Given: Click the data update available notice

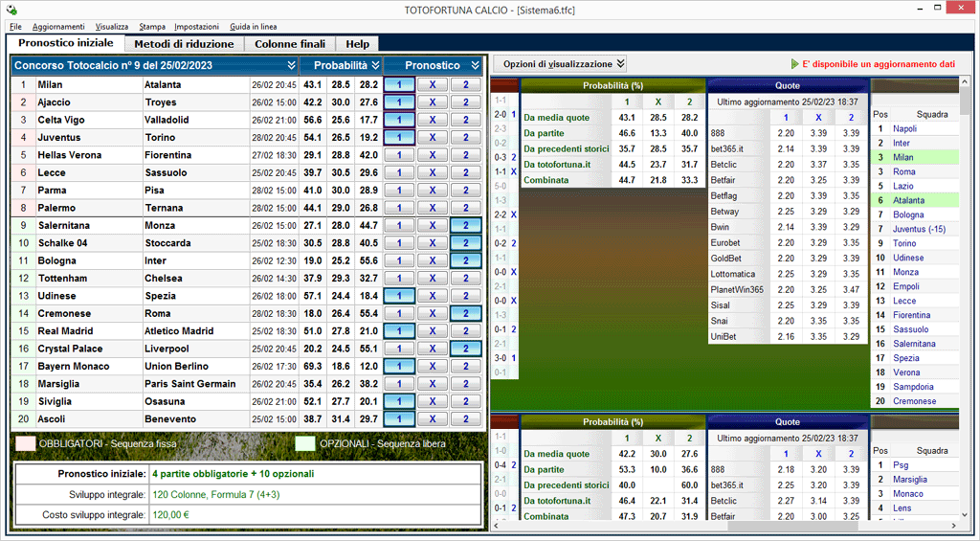Looking at the screenshot, I should coord(879,64).
